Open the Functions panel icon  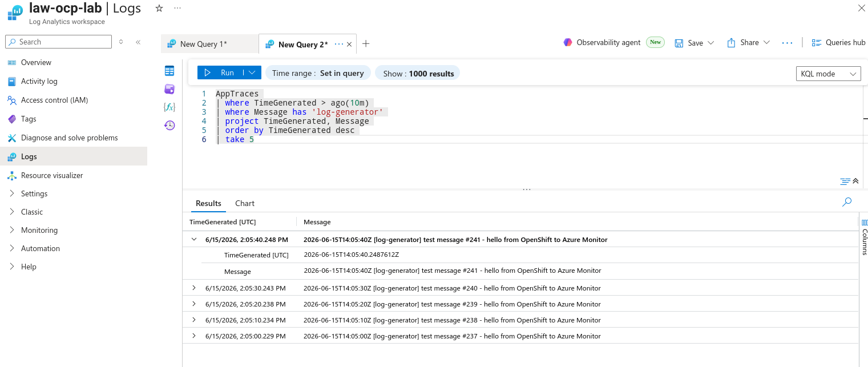[x=169, y=107]
